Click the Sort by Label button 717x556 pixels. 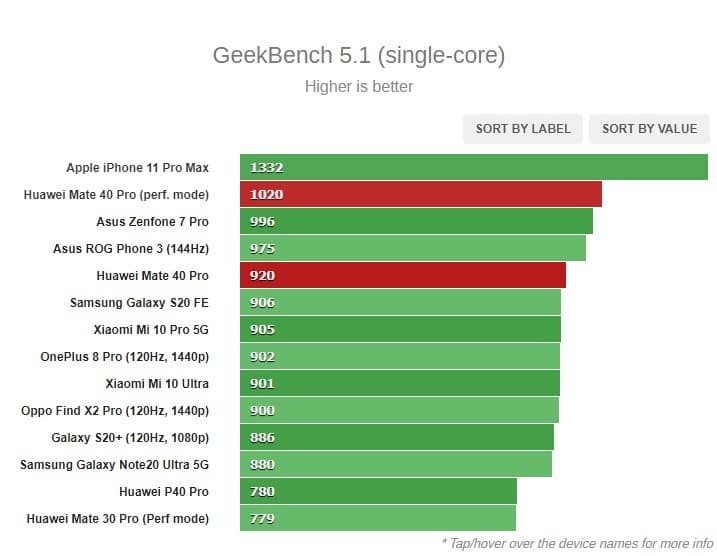(x=523, y=128)
